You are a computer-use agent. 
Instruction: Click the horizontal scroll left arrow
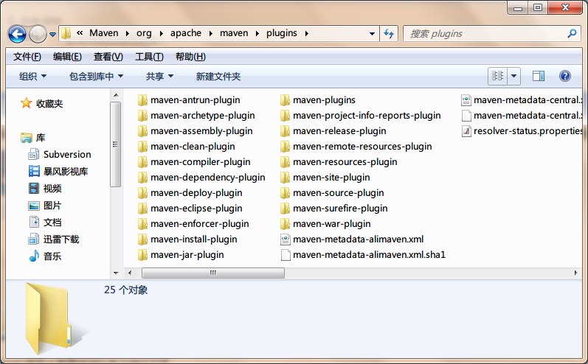(130, 273)
